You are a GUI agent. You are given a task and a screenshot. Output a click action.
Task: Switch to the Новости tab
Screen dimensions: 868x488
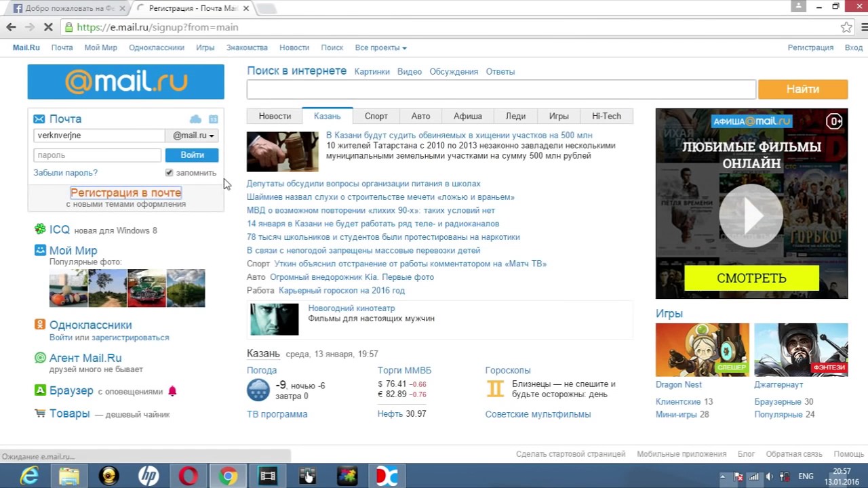point(275,116)
